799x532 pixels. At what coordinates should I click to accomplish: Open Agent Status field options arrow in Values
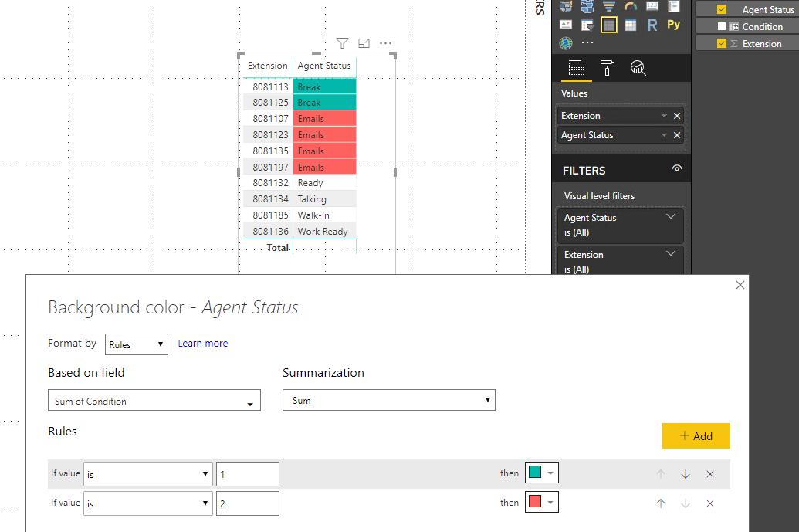click(664, 135)
